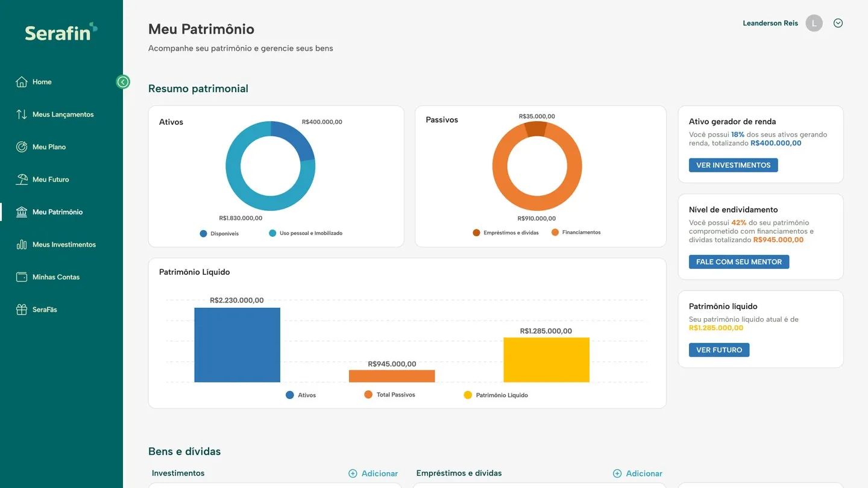Click the Meu Patrimônio bank icon
868x488 pixels.
pos(22,212)
